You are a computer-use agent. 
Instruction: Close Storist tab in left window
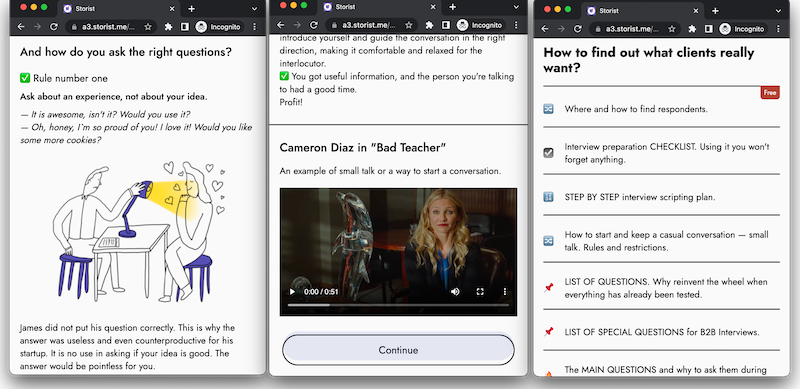(172, 9)
